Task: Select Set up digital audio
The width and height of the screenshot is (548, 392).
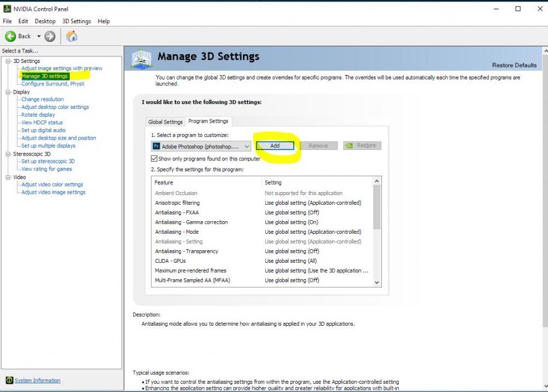Action: pos(43,130)
